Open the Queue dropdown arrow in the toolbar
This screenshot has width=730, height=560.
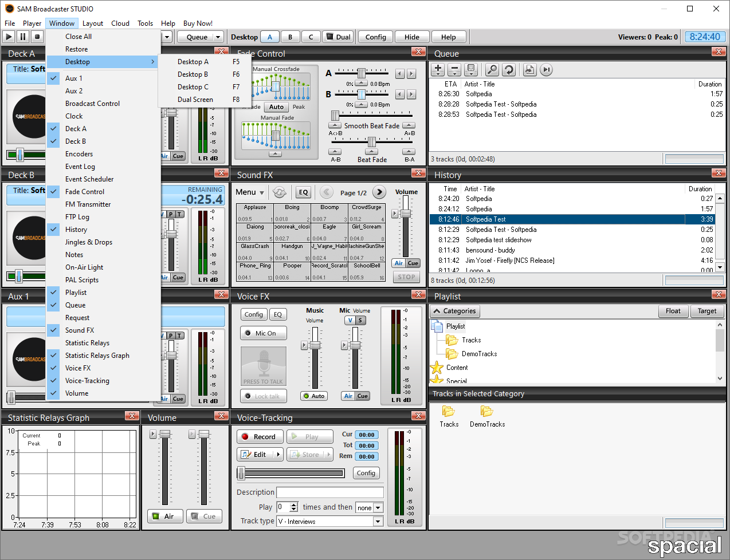coord(218,37)
